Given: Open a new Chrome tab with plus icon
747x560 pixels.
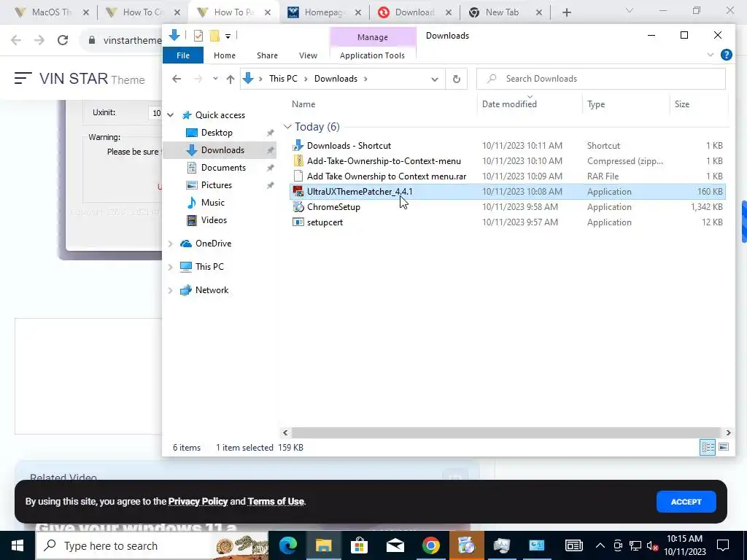Looking at the screenshot, I should click(x=566, y=12).
